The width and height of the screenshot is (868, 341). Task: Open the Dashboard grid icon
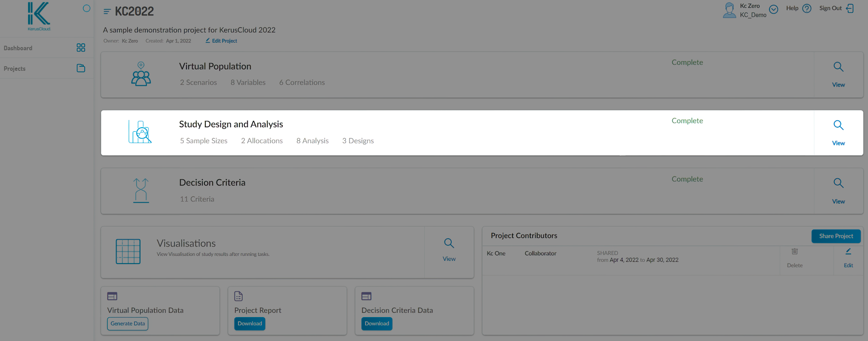pyautogui.click(x=81, y=47)
